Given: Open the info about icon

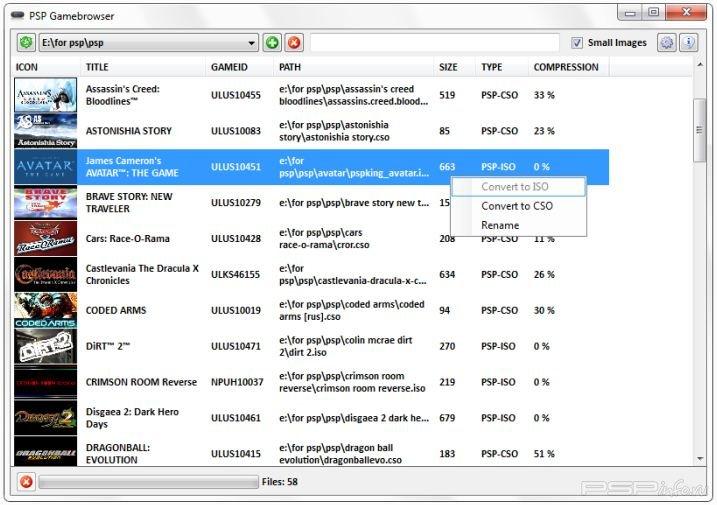Looking at the screenshot, I should coord(688,43).
